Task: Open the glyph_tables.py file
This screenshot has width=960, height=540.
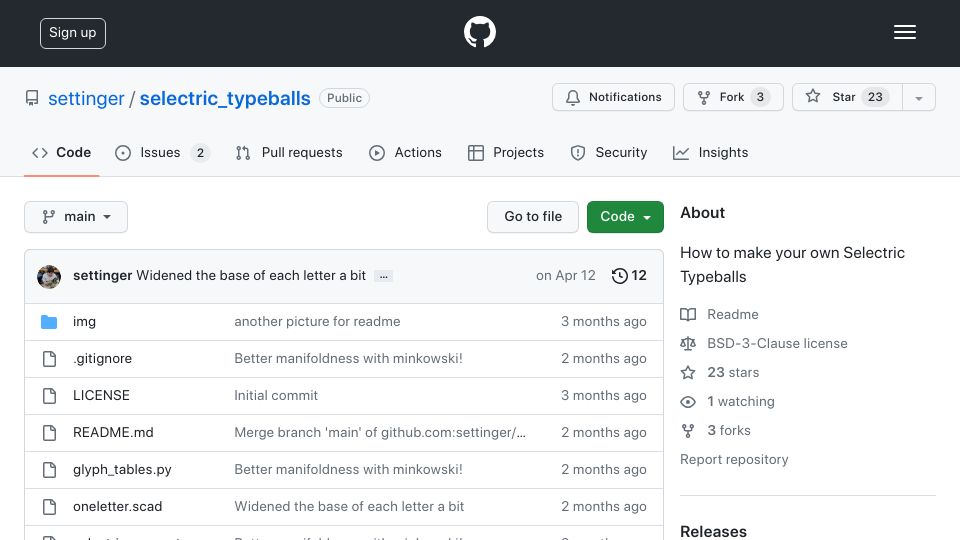Action: click(x=122, y=470)
